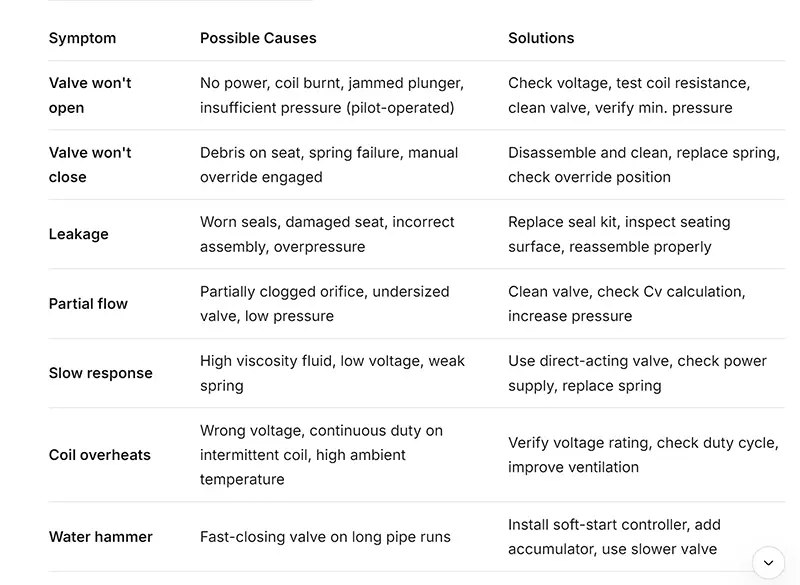This screenshot has height=585, width=800.
Task: Select the Symptom column header
Action: 82,38
